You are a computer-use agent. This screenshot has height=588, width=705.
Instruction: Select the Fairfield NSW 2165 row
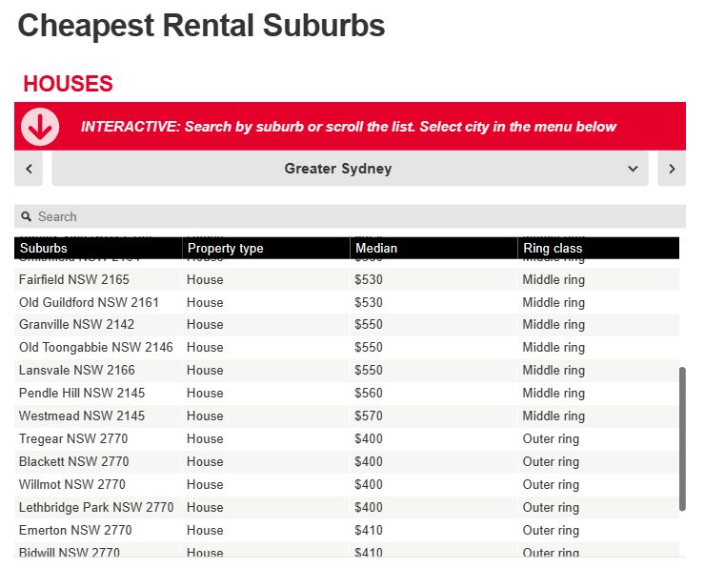[74, 280]
